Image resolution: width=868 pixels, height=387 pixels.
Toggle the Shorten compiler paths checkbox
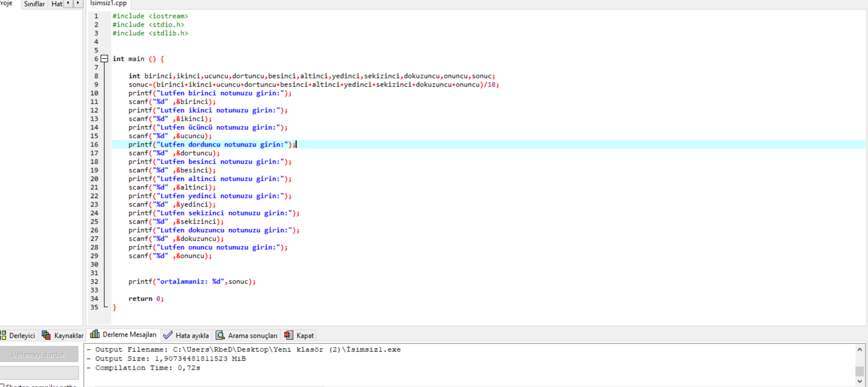[x=2, y=385]
